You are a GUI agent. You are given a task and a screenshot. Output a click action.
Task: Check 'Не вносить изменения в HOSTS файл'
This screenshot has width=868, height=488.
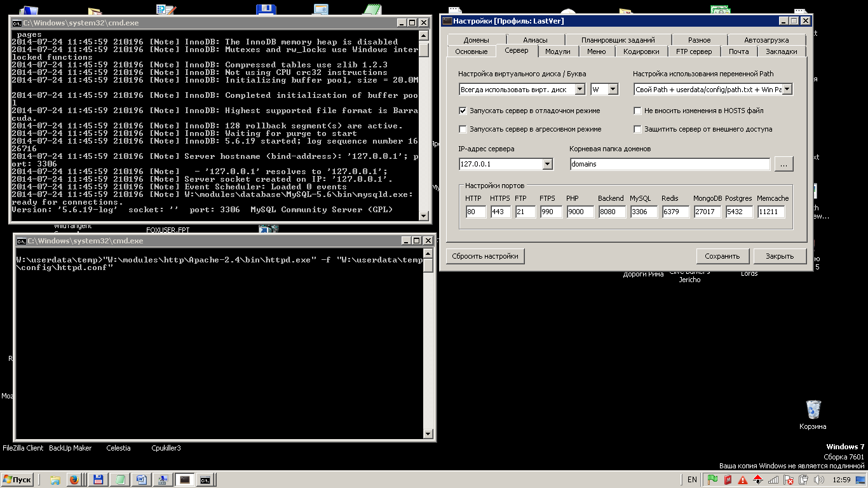coord(637,111)
